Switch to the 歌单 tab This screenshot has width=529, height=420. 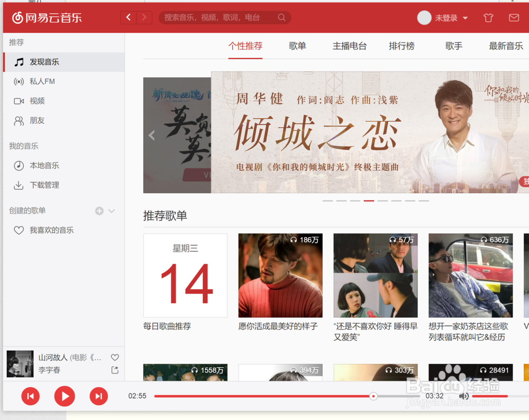297,46
